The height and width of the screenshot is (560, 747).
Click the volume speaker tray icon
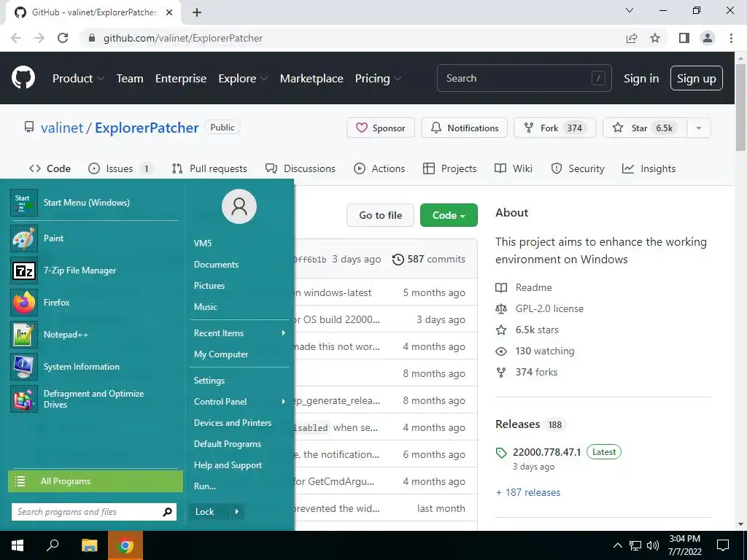[x=653, y=545]
